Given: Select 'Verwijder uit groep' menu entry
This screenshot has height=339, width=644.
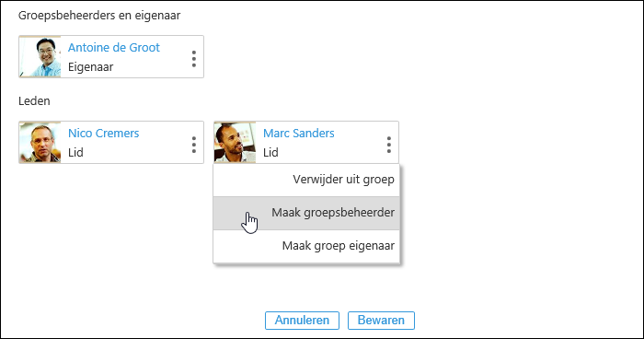Looking at the screenshot, I should click(x=306, y=180).
